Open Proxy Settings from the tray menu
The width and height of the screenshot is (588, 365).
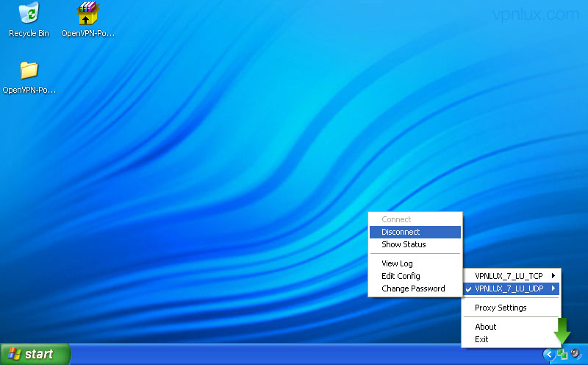(512, 308)
